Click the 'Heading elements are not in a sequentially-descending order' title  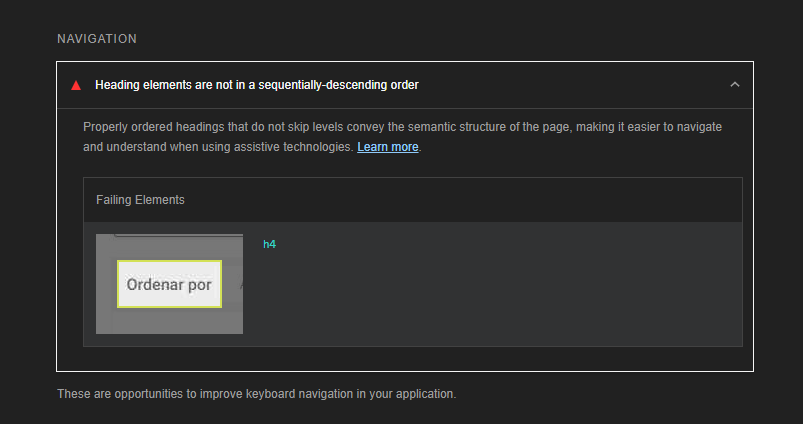click(257, 85)
